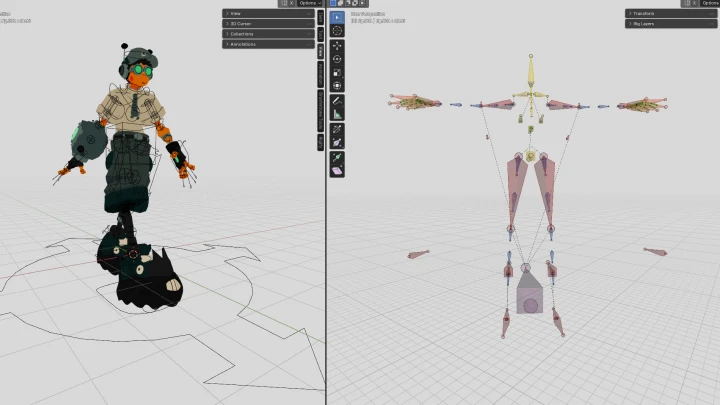Switch to the Item sidebar tab
Image resolution: width=720 pixels, height=405 pixels.
coord(321,17)
